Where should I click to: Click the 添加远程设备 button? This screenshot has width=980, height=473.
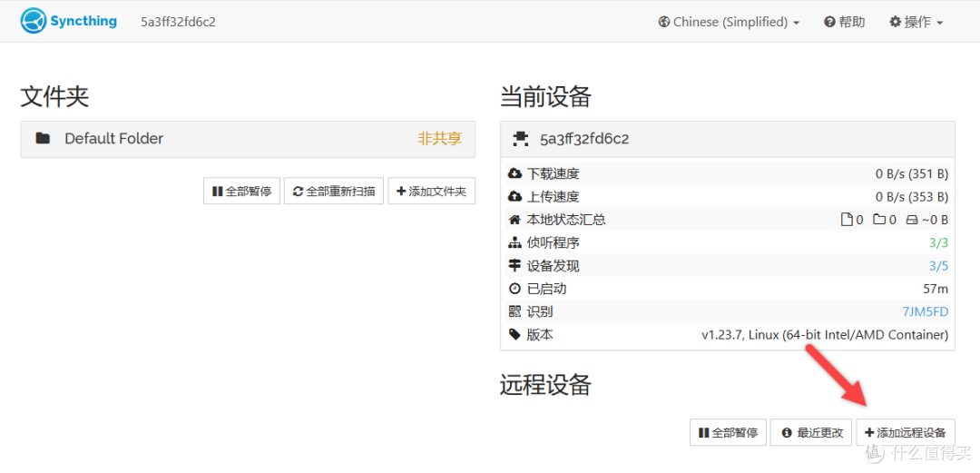pyautogui.click(x=906, y=432)
